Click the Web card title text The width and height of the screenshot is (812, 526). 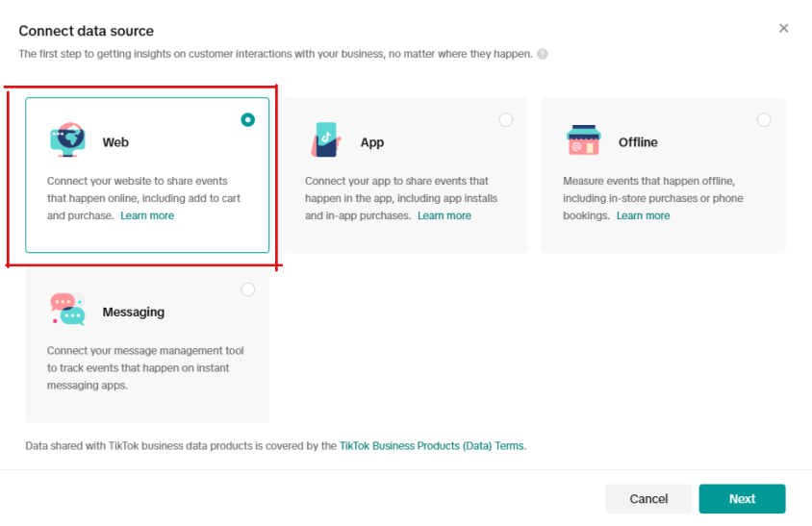(x=115, y=142)
